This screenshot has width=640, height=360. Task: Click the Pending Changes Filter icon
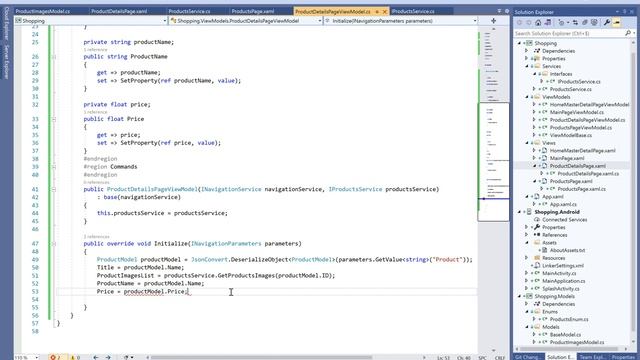(562, 22)
